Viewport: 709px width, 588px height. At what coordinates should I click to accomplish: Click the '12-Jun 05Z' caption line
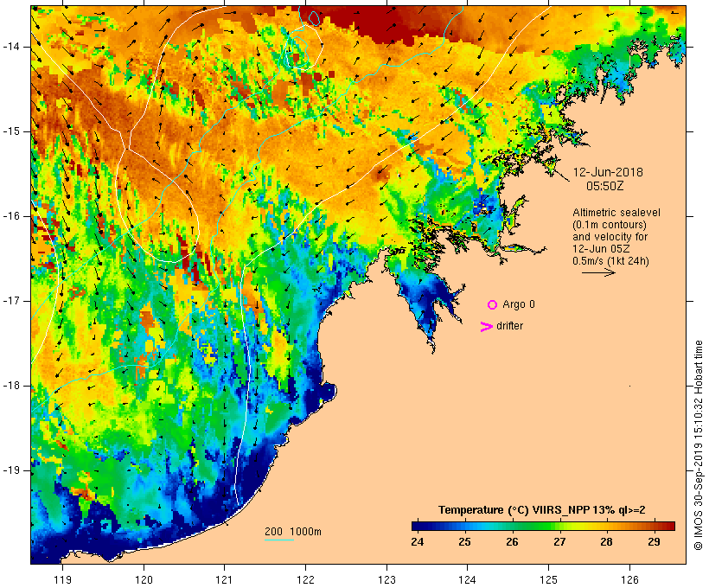pyautogui.click(x=601, y=249)
